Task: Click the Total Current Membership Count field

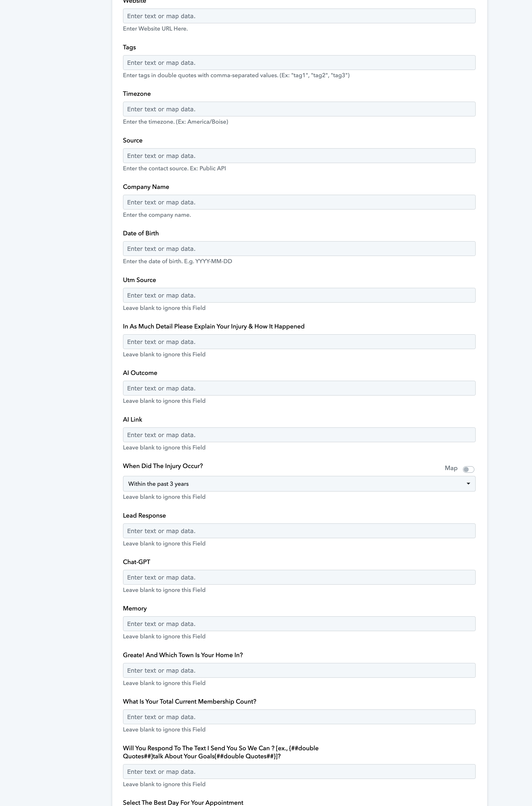Action: 299,717
